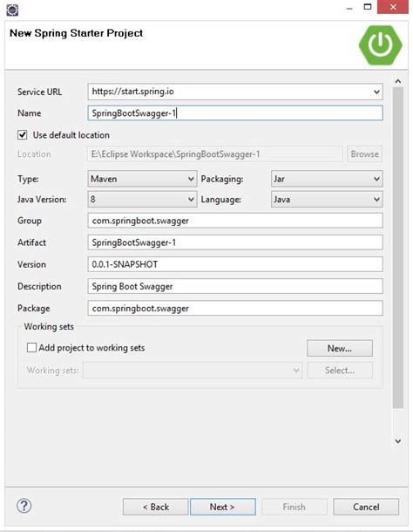Open the help question mark icon
413x532 pixels.
point(24,506)
